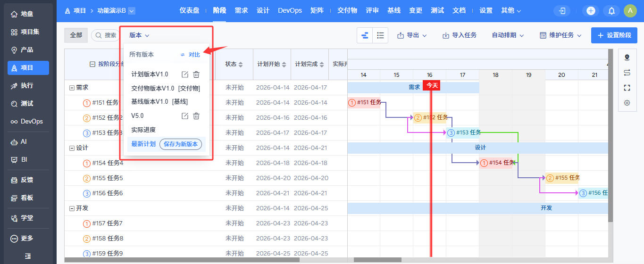Delete version V5.0 via trash icon
Viewport: 644px width, 264px height.
(196, 116)
